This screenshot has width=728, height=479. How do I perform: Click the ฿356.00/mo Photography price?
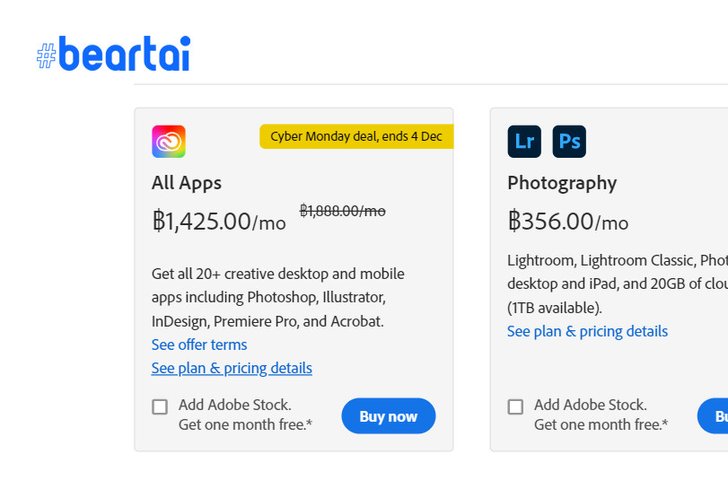pos(568,221)
